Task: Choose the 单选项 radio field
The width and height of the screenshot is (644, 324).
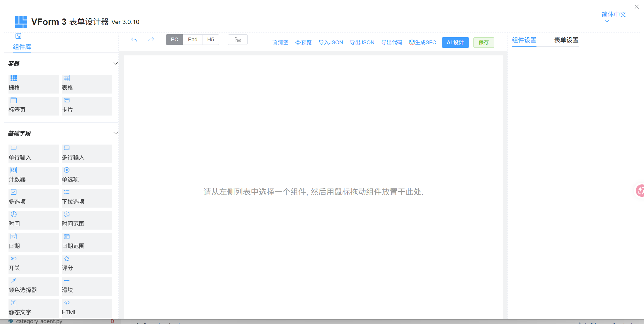Action: (87, 176)
